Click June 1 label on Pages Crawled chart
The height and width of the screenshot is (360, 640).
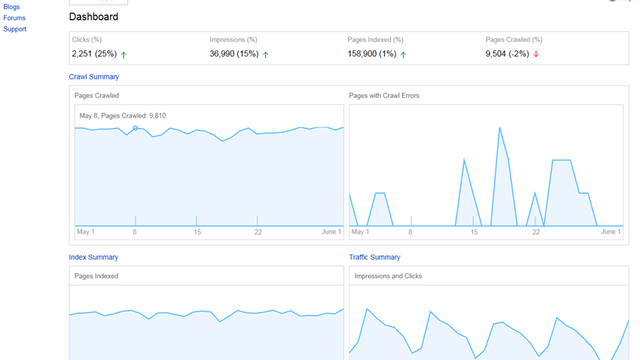coord(331,232)
